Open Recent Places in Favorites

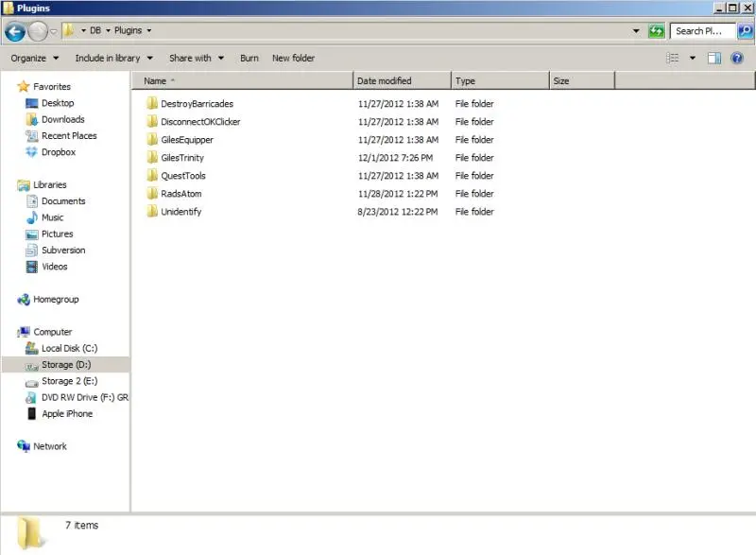point(69,136)
